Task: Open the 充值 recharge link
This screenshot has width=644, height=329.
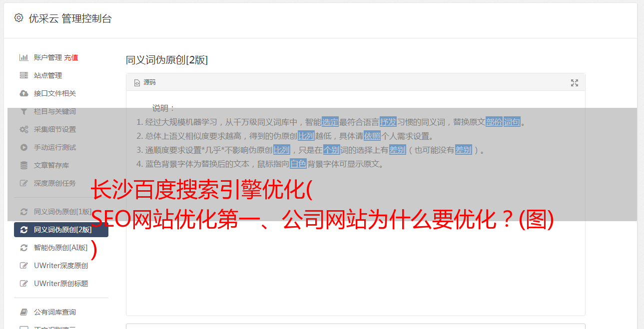Action: click(71, 57)
